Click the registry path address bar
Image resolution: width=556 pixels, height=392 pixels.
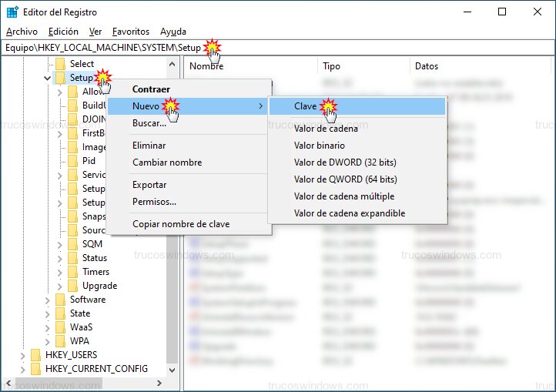coord(278,48)
